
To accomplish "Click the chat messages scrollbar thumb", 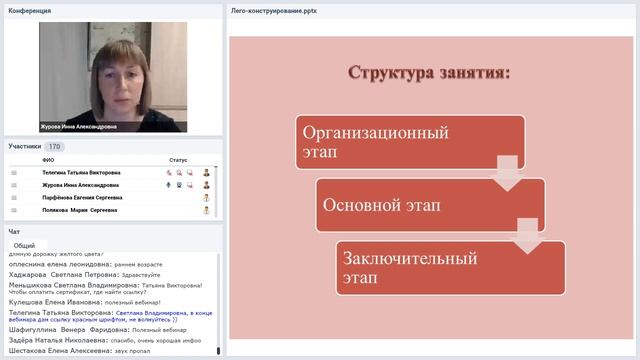I will pyautogui.click(x=218, y=351).
